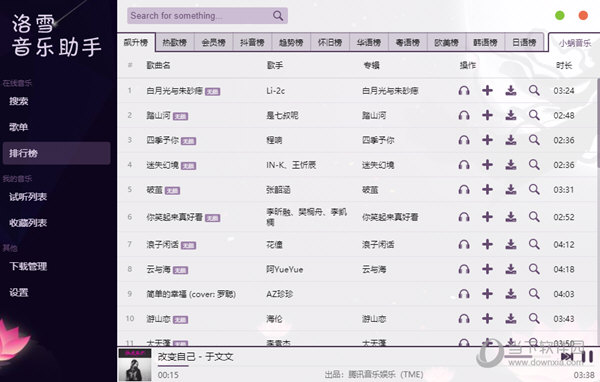
Task: Switch to the 华语榜 tab
Action: click(369, 42)
